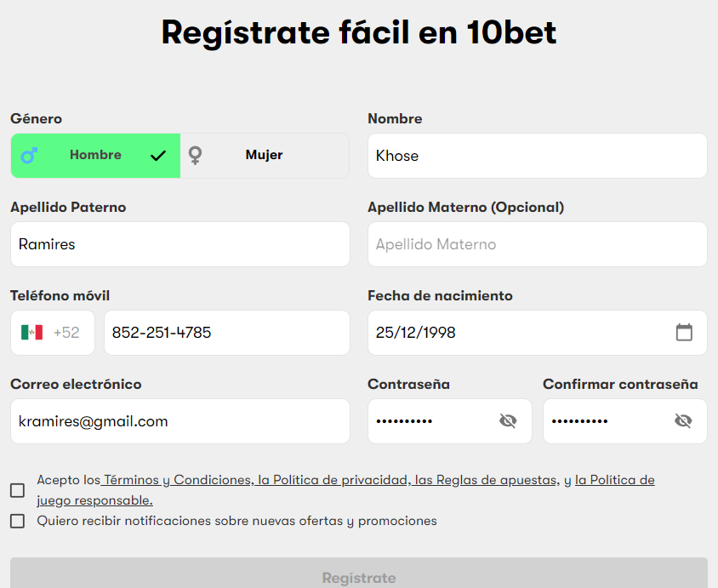Click the female symbol icon
718x588 pixels.
pyautogui.click(x=196, y=155)
